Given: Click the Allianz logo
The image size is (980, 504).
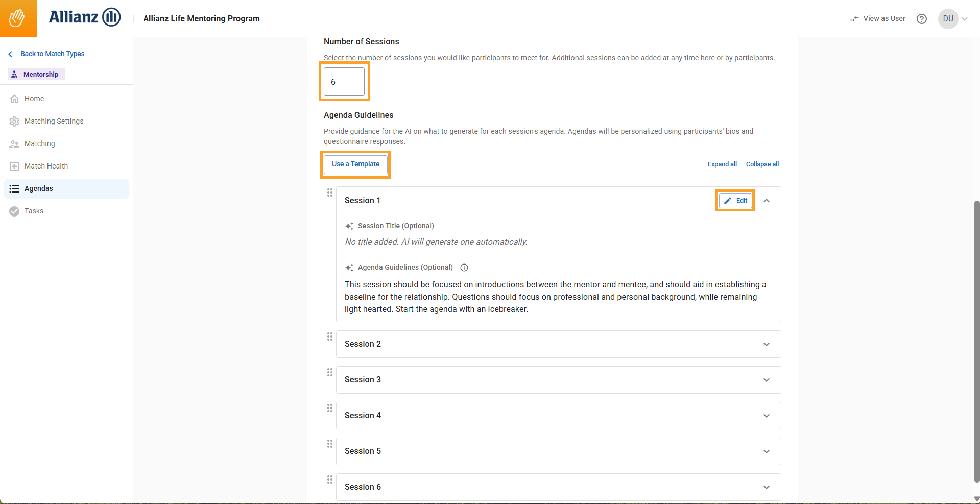Looking at the screenshot, I should [85, 17].
